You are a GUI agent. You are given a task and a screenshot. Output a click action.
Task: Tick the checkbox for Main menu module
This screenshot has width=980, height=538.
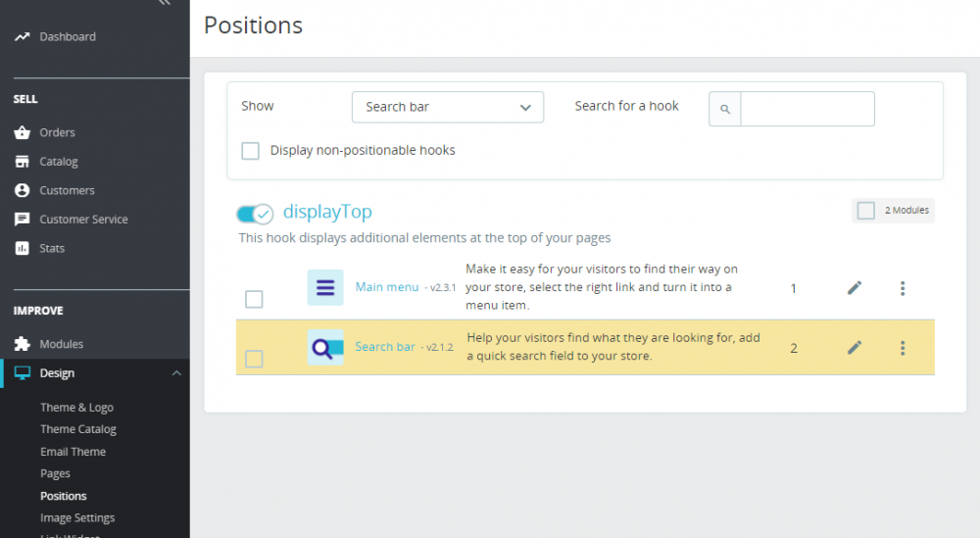point(254,299)
